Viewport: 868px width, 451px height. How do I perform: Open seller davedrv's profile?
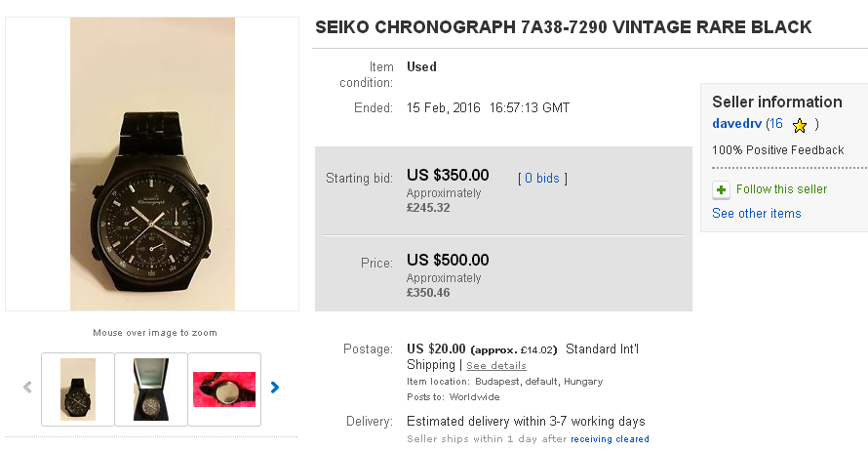[x=736, y=124]
